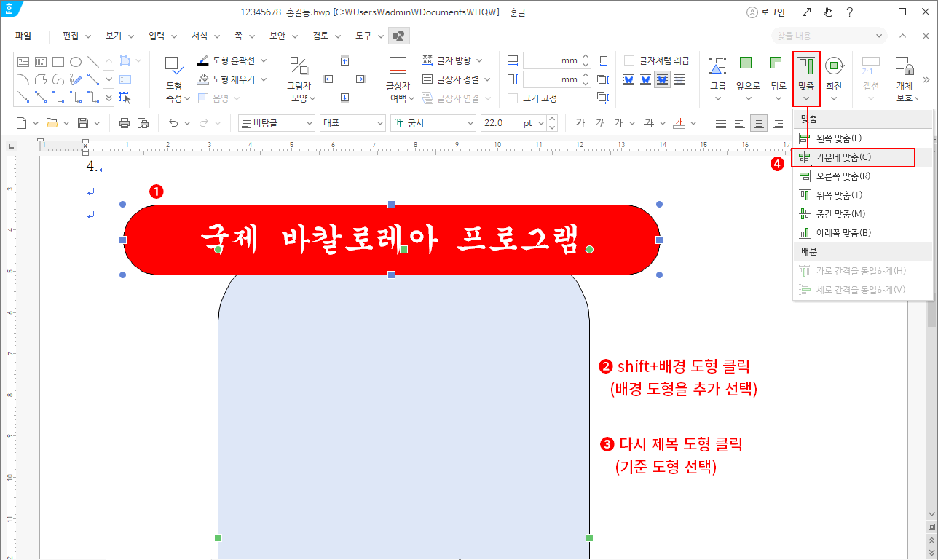Enable the 크기 고정 size lock checkbox
Viewport: 938px width, 560px height.
[x=511, y=98]
